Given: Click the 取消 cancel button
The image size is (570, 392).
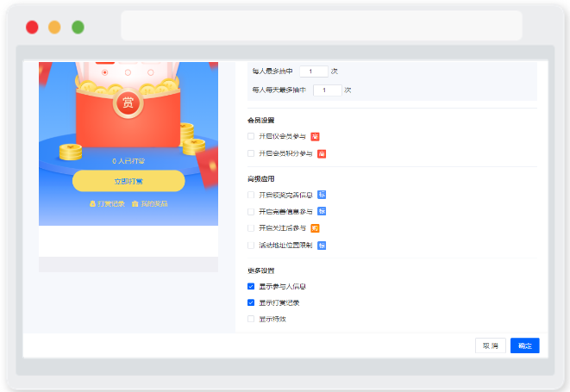Looking at the screenshot, I should click(491, 345).
